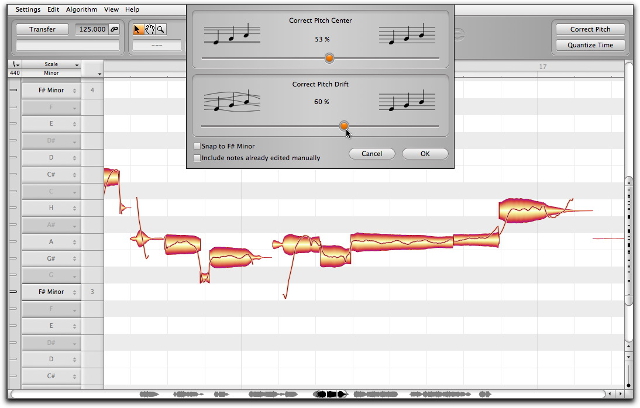
Task: Click the Transfer button
Action: click(42, 29)
